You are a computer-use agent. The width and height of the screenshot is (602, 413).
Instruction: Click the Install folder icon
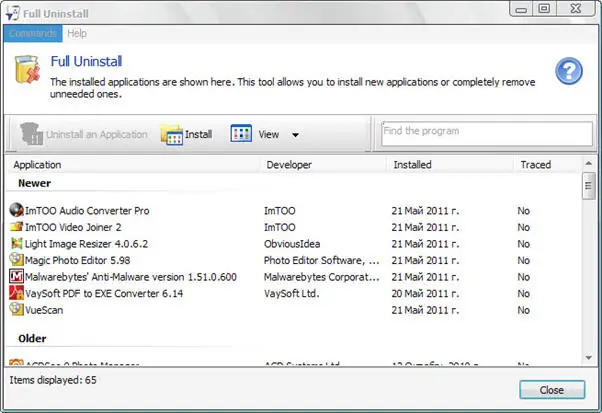tap(172, 134)
